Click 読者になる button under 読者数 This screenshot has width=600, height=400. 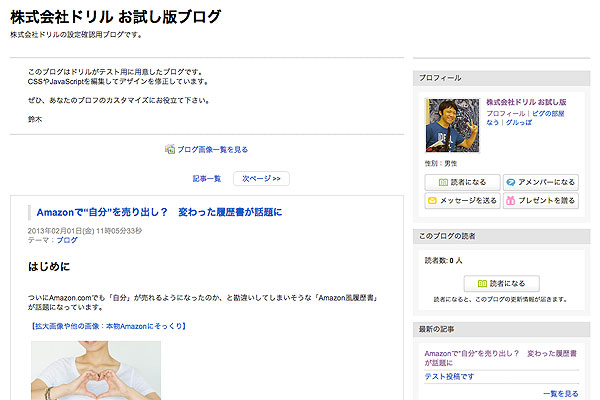(502, 284)
